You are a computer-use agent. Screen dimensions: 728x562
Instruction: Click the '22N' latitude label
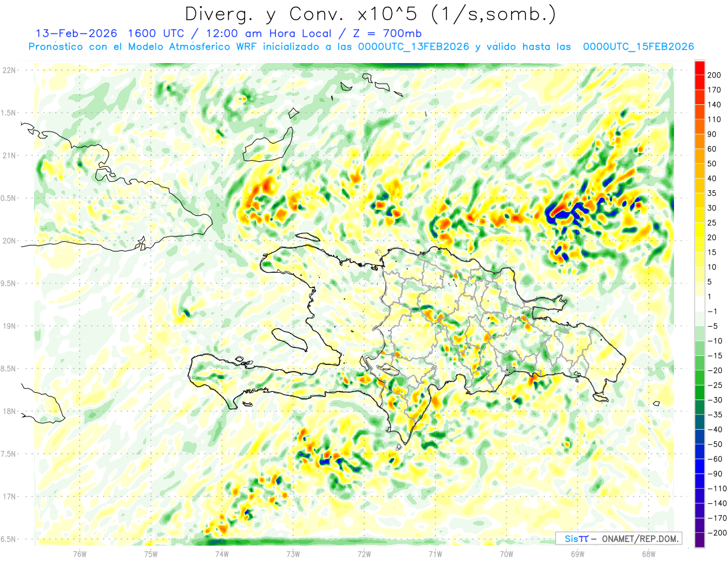coord(9,70)
